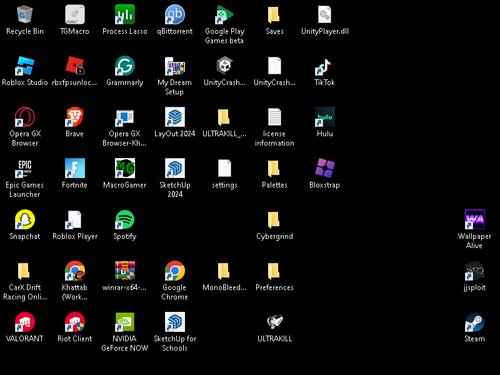Select the Bloxstrap icon

[x=325, y=169]
